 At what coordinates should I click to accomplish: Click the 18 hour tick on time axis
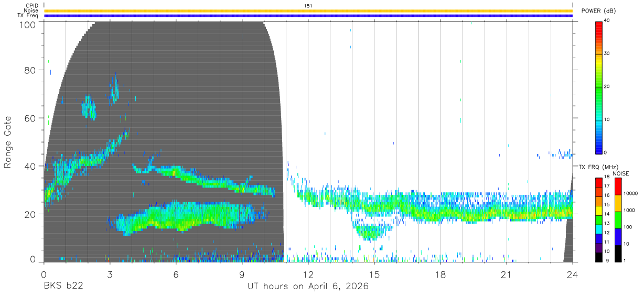[x=441, y=273]
